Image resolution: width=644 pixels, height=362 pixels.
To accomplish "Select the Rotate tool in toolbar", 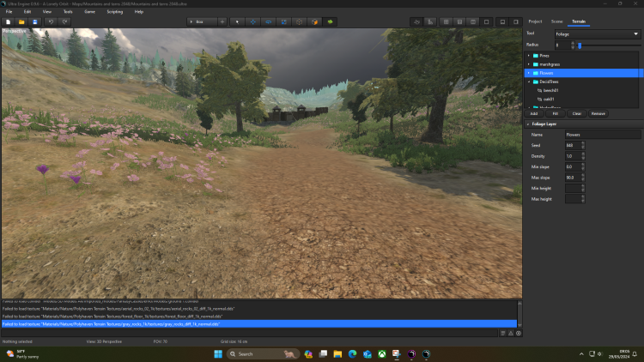I will pos(268,21).
